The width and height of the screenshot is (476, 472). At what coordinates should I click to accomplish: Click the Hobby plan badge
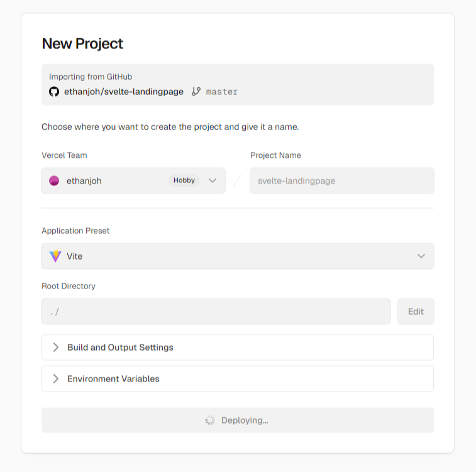184,180
